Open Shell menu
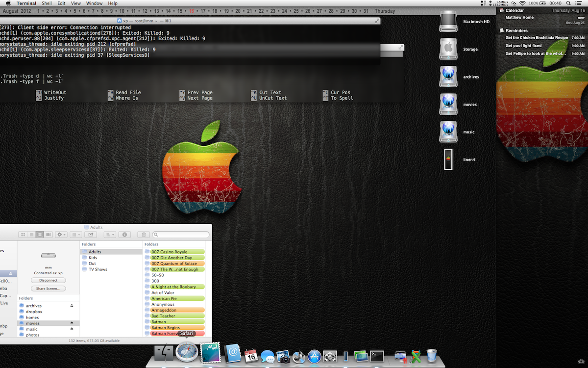This screenshot has width=588, height=368. (x=47, y=3)
